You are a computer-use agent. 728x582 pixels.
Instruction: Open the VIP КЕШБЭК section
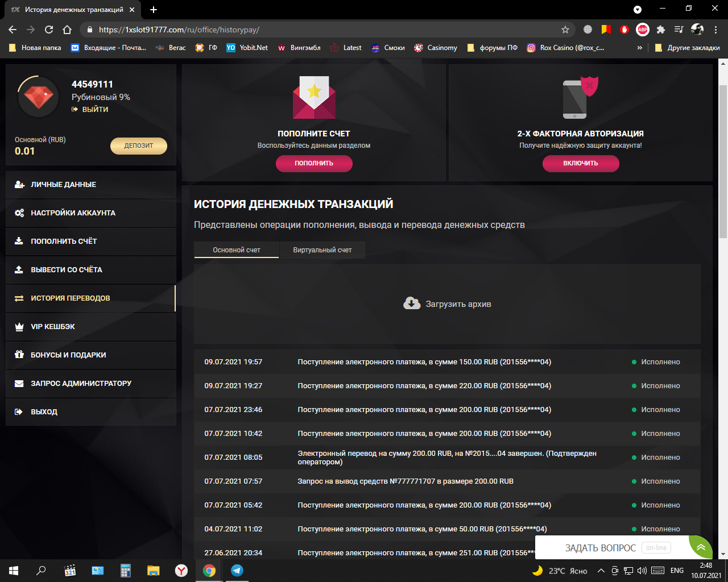[91, 327]
